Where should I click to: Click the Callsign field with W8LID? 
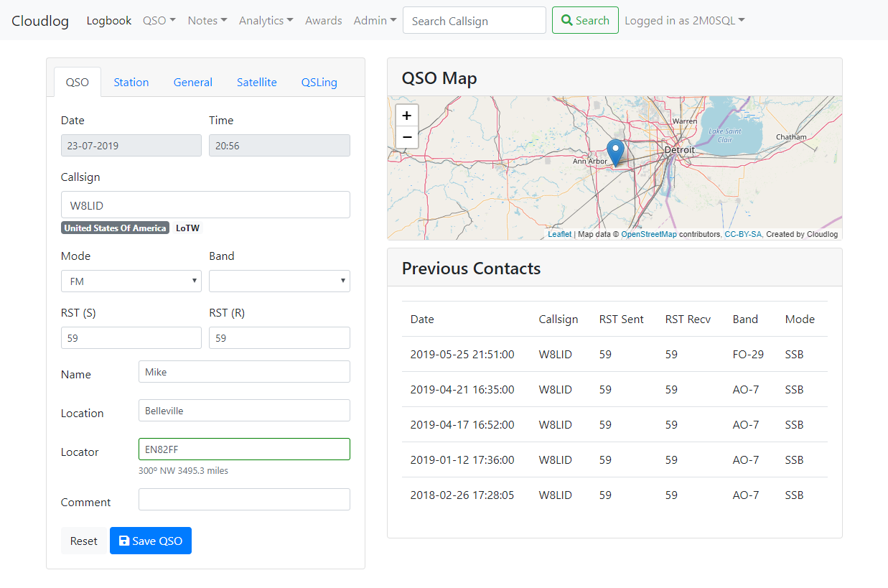[205, 205]
